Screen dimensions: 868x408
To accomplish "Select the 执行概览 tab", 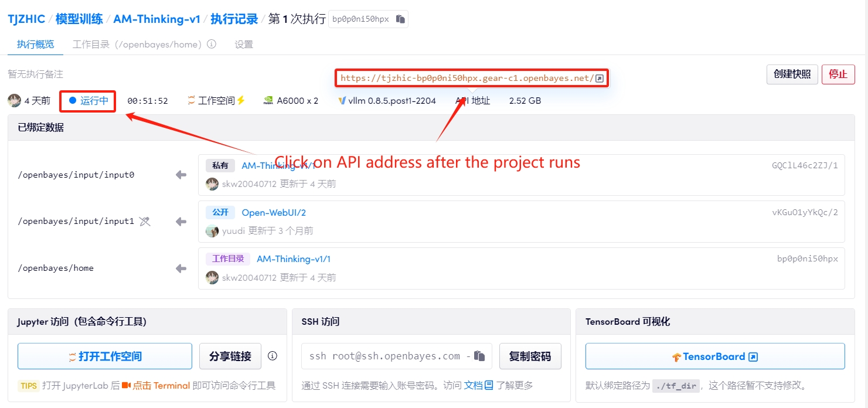I will point(35,44).
